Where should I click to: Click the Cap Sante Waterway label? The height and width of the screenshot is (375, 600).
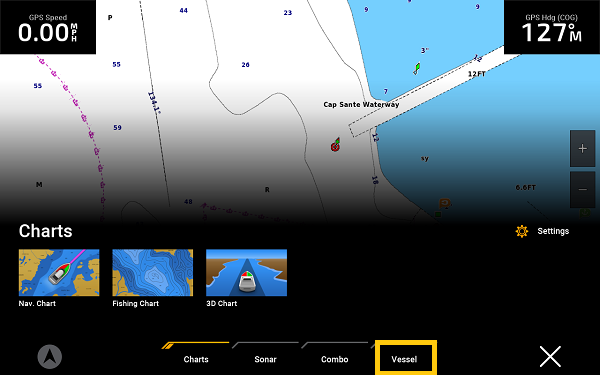(x=361, y=104)
